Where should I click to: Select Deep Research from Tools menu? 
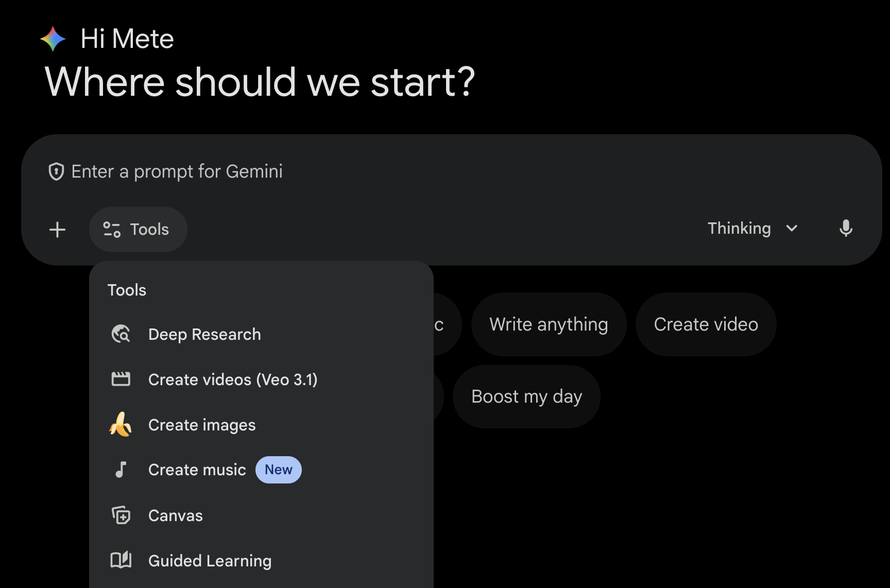point(204,334)
